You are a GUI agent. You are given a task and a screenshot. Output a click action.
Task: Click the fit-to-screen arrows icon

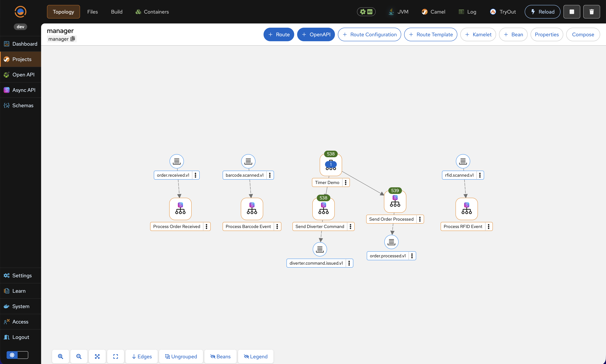pyautogui.click(x=97, y=356)
